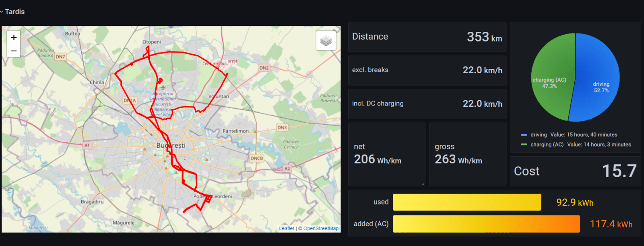
Task: Open the OpenStreetMap attribution link
Action: [x=321, y=228]
